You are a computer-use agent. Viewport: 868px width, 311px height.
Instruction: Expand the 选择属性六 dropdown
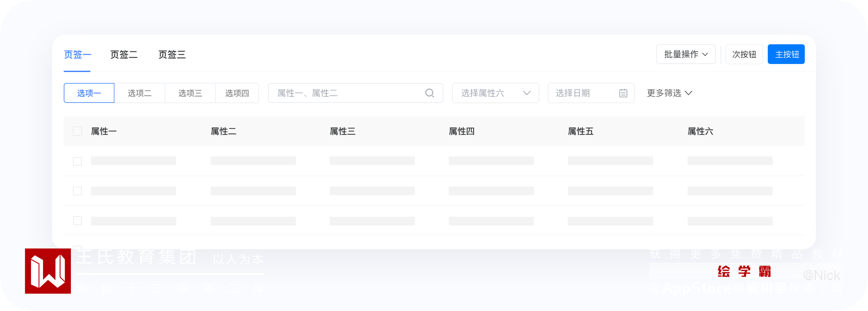pyautogui.click(x=495, y=93)
